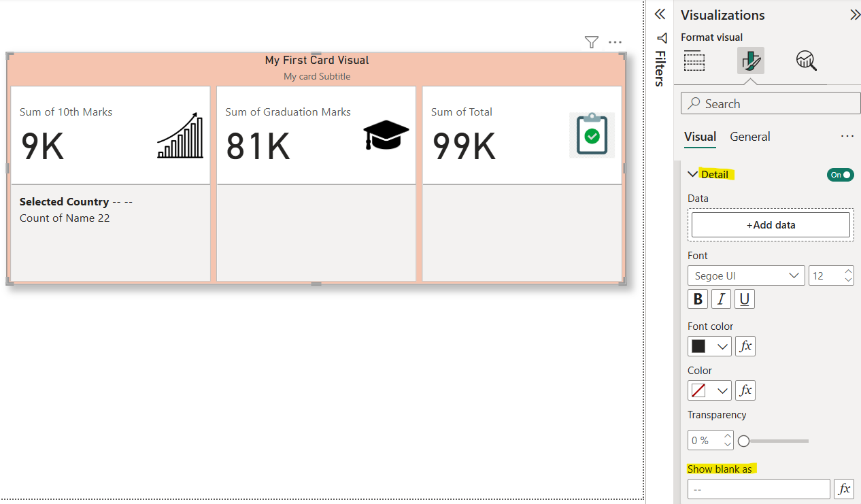Image resolution: width=861 pixels, height=504 pixels.
Task: Toggle italic font formatting
Action: 721,299
